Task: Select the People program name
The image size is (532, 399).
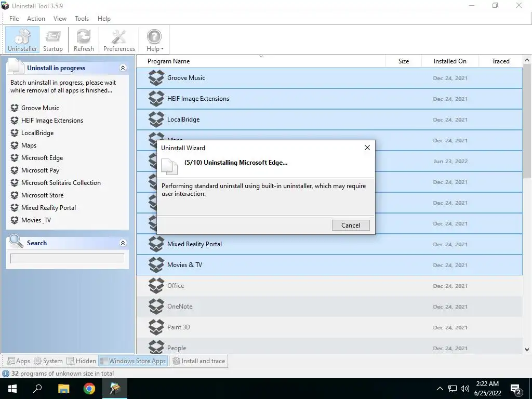Action: pos(177,348)
